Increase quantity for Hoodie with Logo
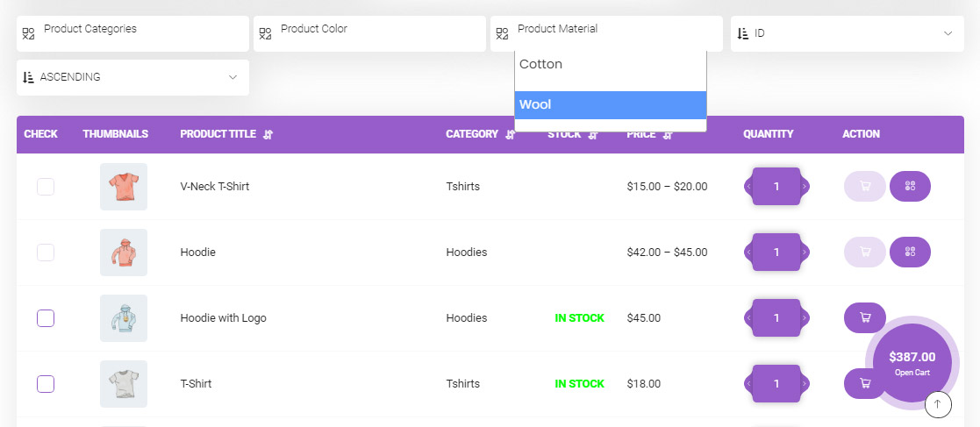Image resolution: width=980 pixels, height=427 pixels. 805,317
